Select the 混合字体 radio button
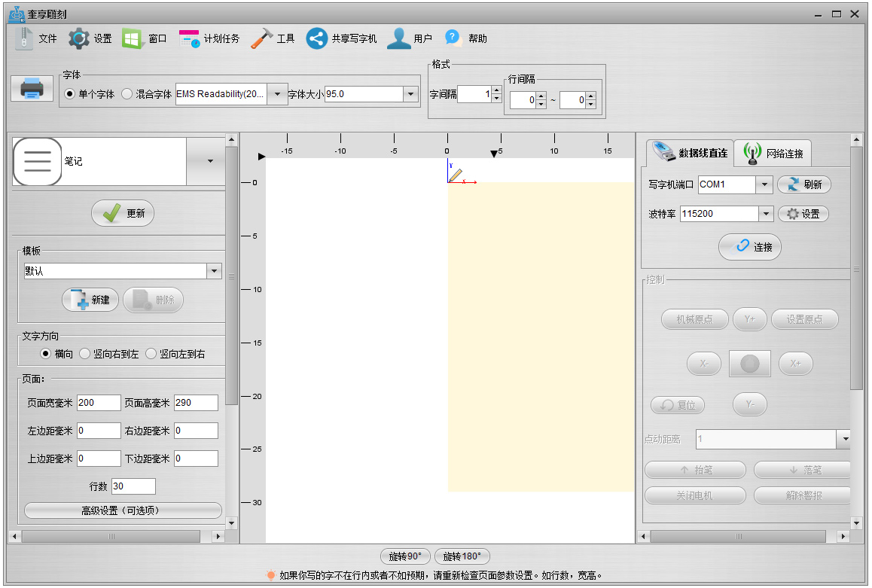This screenshot has height=588, width=872. coord(127,94)
